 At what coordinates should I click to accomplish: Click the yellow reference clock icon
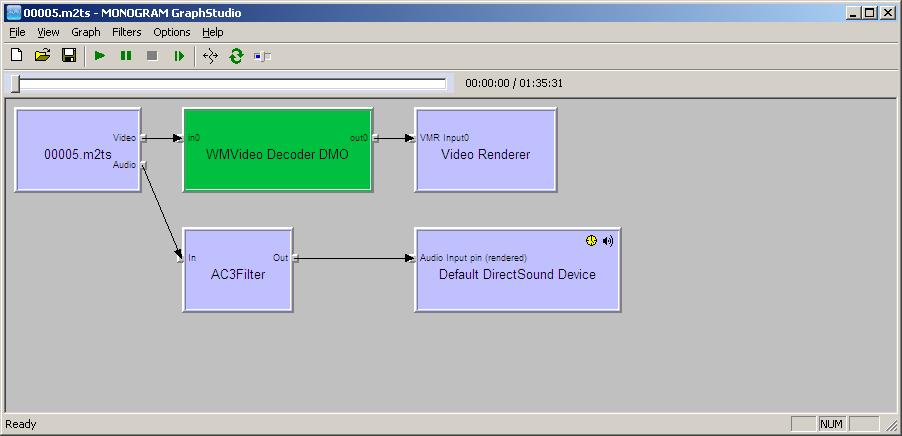pyautogui.click(x=591, y=241)
